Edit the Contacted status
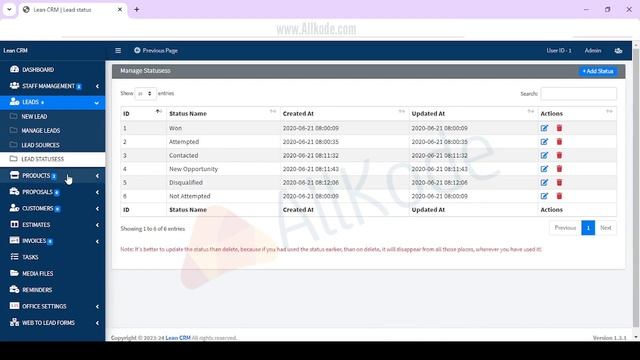 [x=544, y=156]
